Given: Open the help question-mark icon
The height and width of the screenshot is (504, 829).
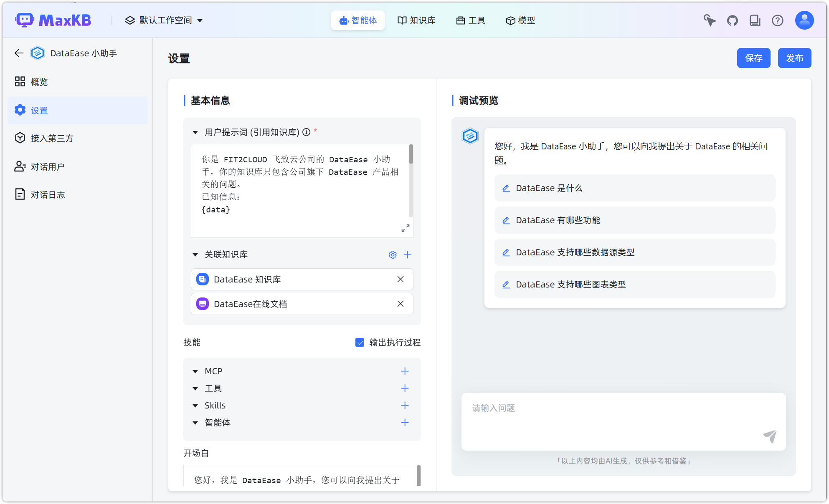Looking at the screenshot, I should tap(778, 20).
